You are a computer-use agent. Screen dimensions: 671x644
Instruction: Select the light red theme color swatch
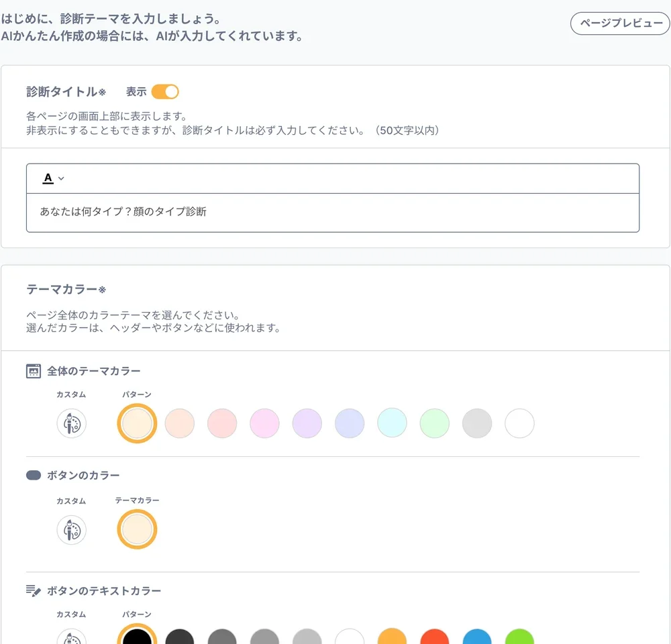click(x=222, y=423)
